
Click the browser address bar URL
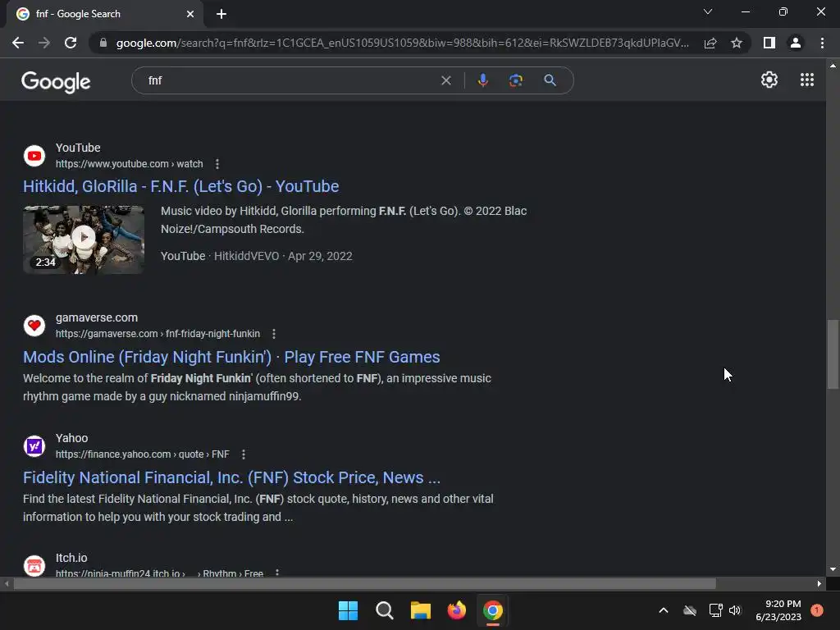click(x=402, y=43)
